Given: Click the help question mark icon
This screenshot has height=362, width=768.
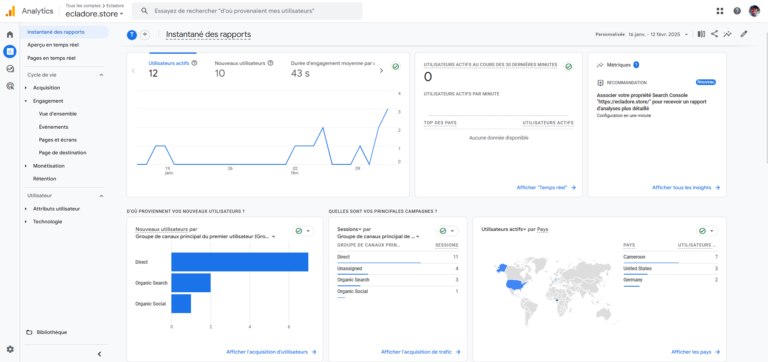Looking at the screenshot, I should point(737,11).
